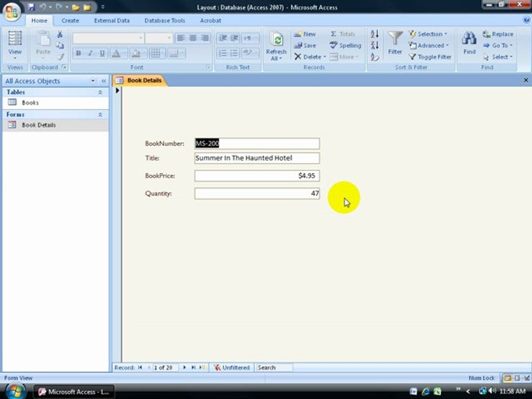Click the Unfiltered indicator

[232, 367]
